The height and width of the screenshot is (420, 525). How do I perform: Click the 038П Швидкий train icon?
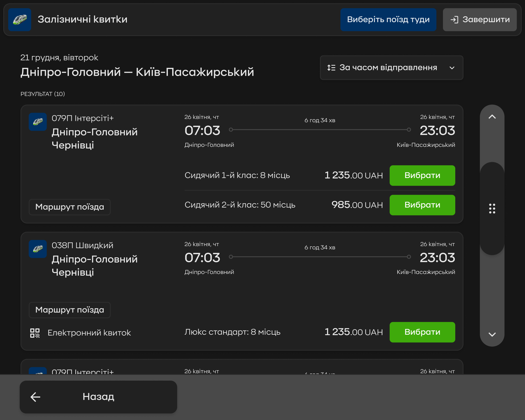38,249
